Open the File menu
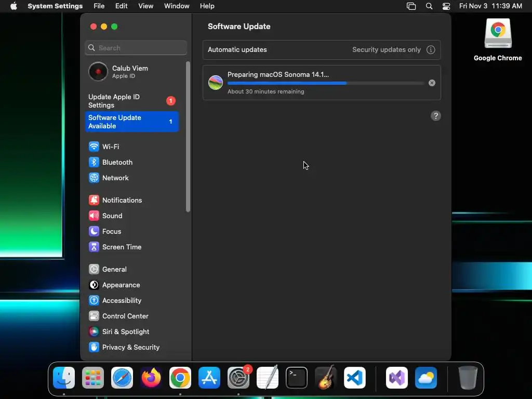The image size is (532, 399). [99, 6]
